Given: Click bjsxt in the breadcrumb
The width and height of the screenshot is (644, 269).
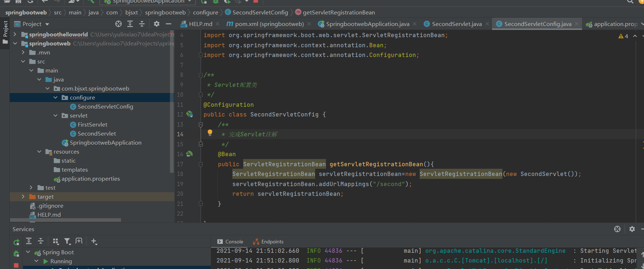Looking at the screenshot, I should (131, 12).
